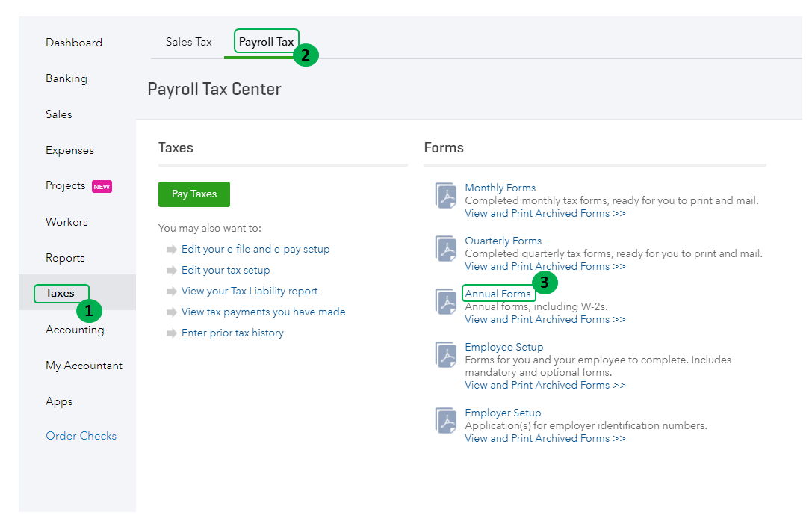Click the Employee Setup PDF icon

(446, 354)
